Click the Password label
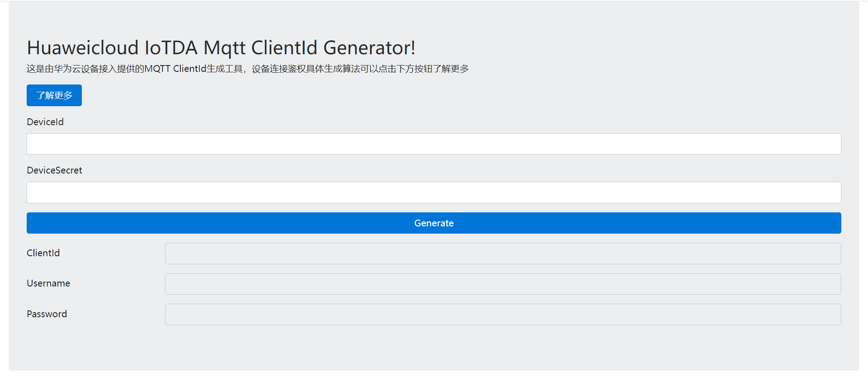The image size is (868, 385). (x=47, y=314)
